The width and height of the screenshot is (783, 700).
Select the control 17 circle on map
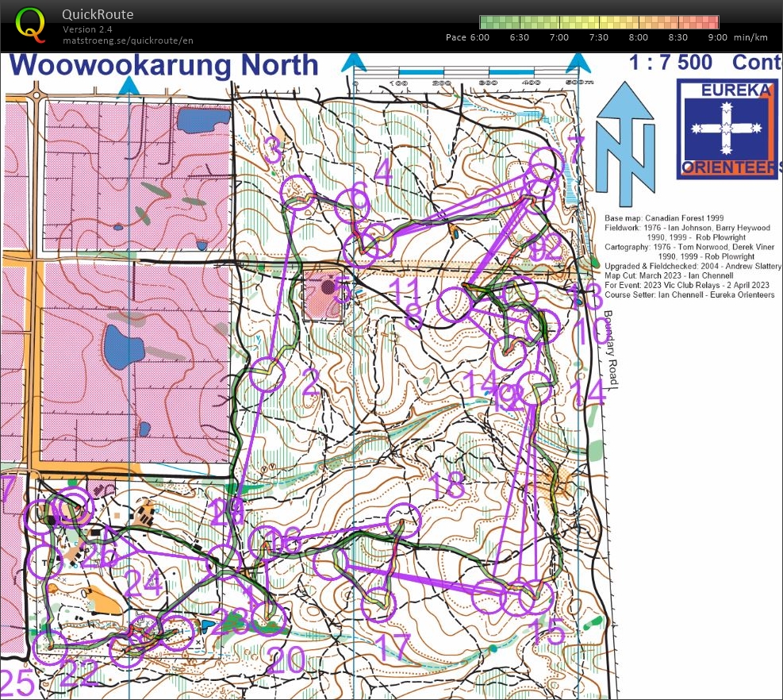pos(378,606)
